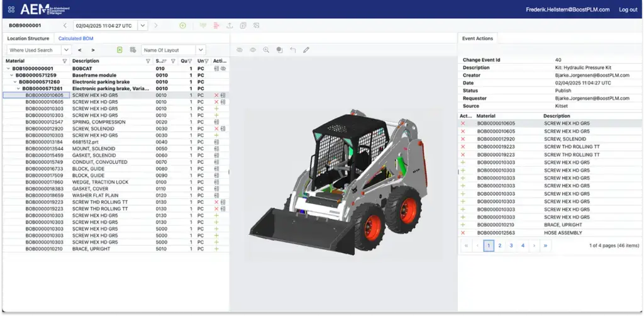644x316 pixels.
Task: Click the green add (plus circle) icon
Action: click(182, 26)
